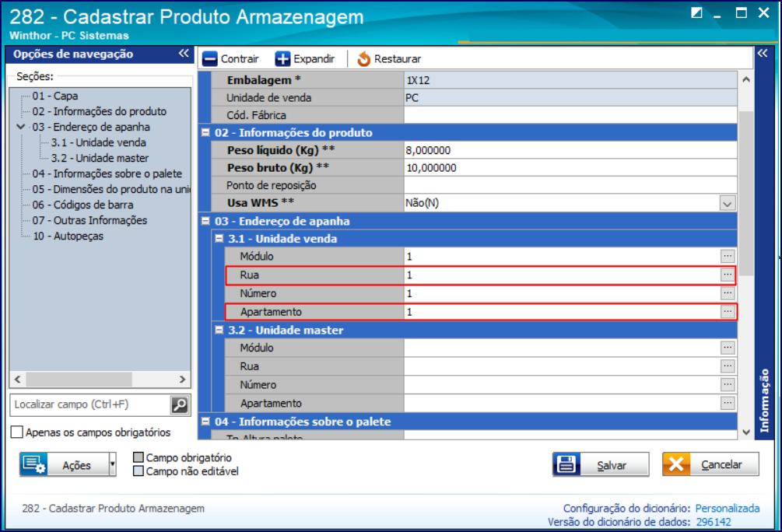782x532 pixels.
Task: Collapse subsection 3.1 - Unidade venda
Action: [x=219, y=238]
